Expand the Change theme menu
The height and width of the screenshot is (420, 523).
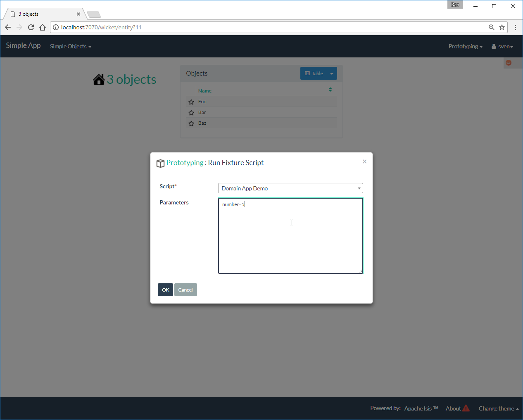tap(498, 408)
